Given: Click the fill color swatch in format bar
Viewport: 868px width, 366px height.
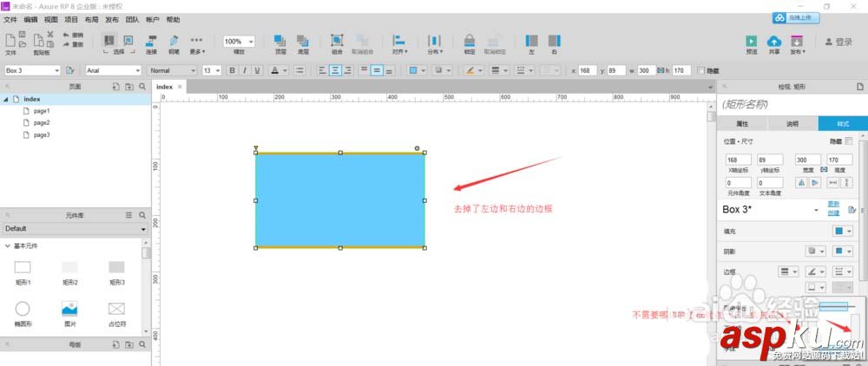Looking at the screenshot, I should (413, 70).
